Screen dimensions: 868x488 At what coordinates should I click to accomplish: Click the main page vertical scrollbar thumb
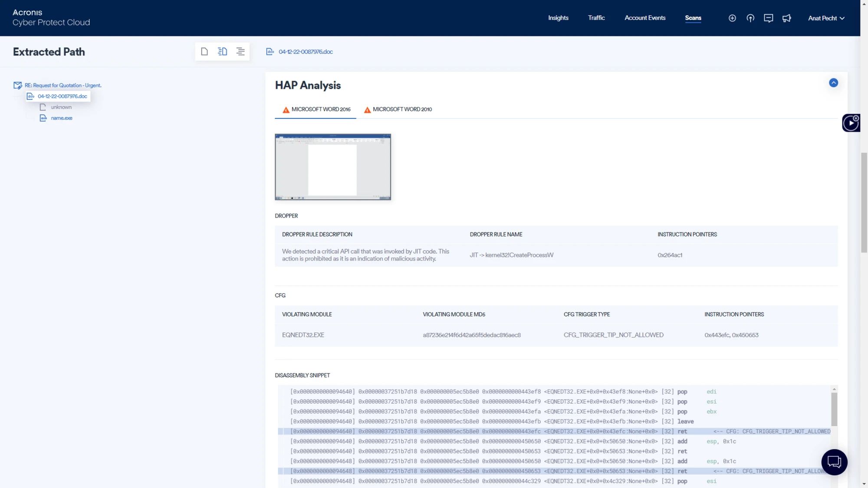click(x=864, y=203)
